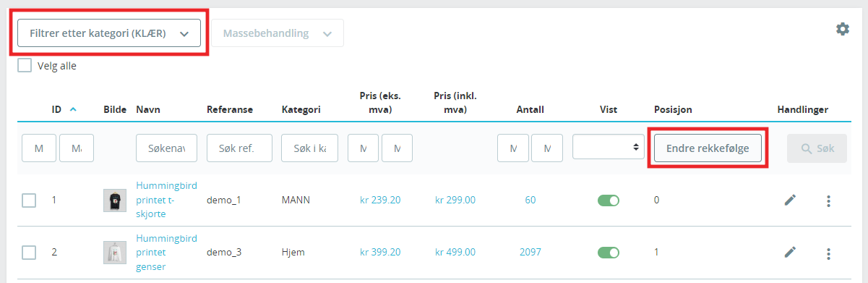Click the Søk magnifier button
Viewport: 868px width, 283px height.
(817, 148)
